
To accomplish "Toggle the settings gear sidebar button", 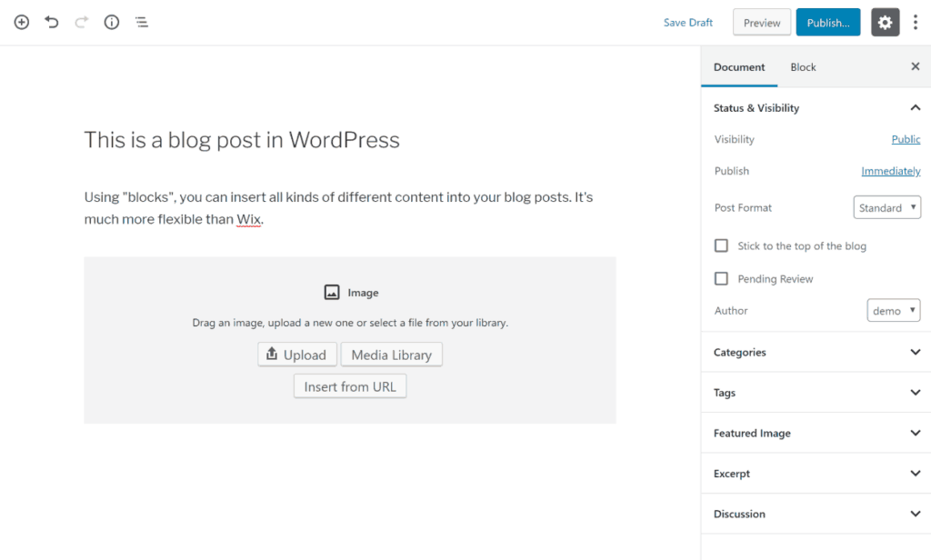I will pyautogui.click(x=885, y=23).
